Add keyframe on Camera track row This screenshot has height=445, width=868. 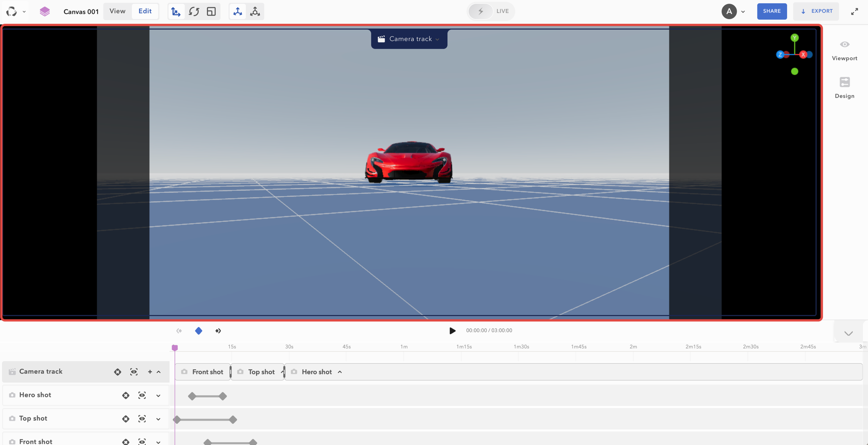click(117, 372)
